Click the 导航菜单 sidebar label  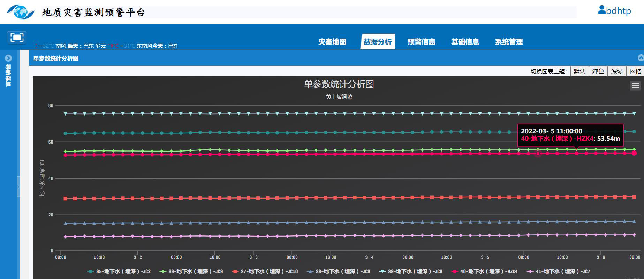[8, 75]
